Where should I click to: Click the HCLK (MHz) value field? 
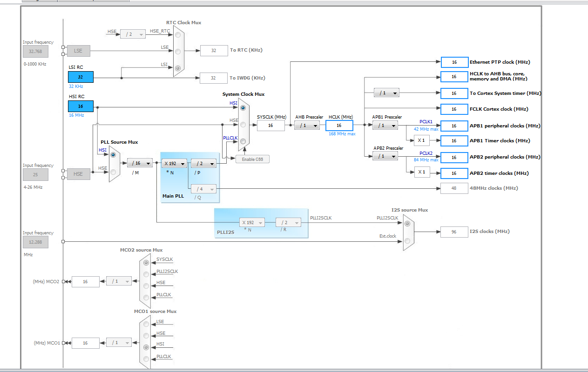coord(339,126)
